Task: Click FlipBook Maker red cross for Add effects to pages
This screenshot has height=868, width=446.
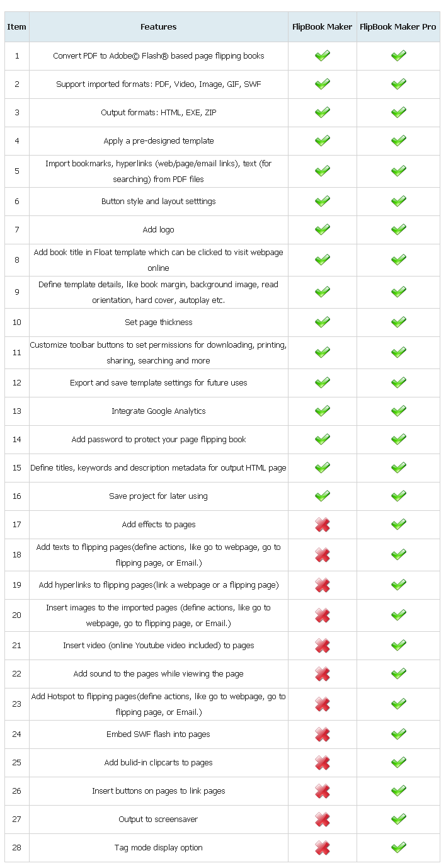Action: (323, 524)
